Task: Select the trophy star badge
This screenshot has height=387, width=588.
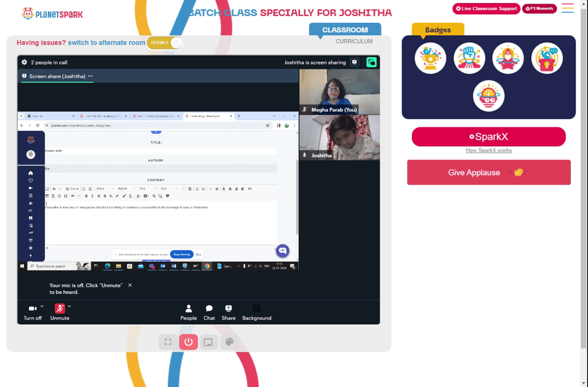Action: pyautogui.click(x=430, y=58)
